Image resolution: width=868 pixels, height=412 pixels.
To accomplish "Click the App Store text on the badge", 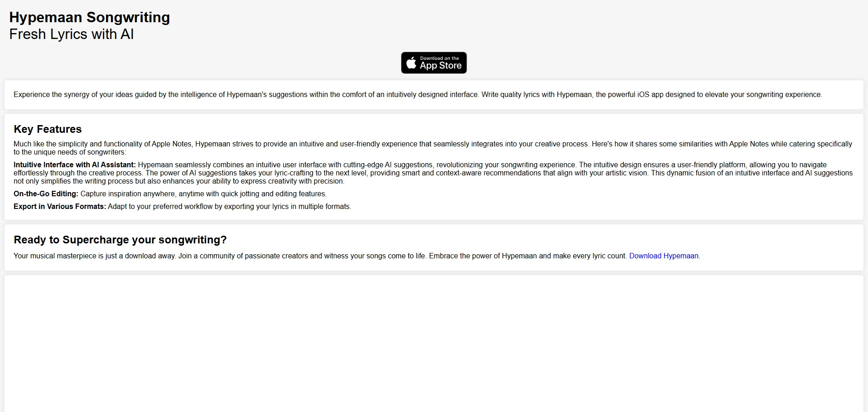I will (x=440, y=66).
